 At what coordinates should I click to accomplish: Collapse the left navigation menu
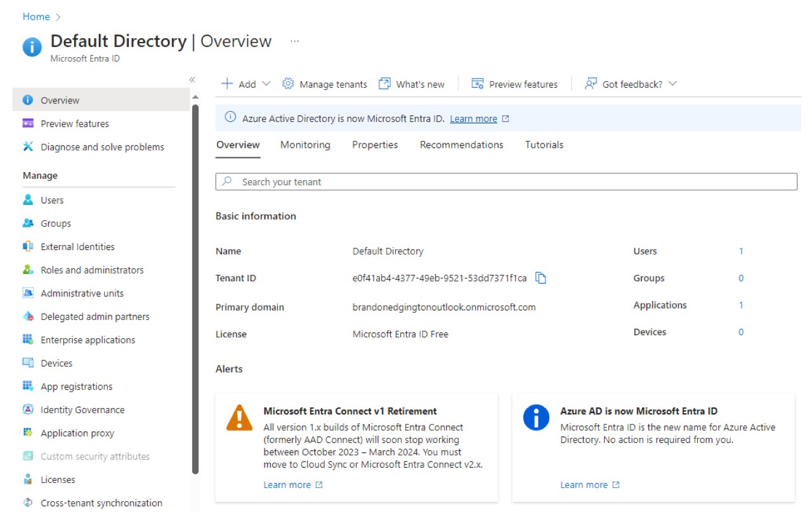pyautogui.click(x=192, y=79)
